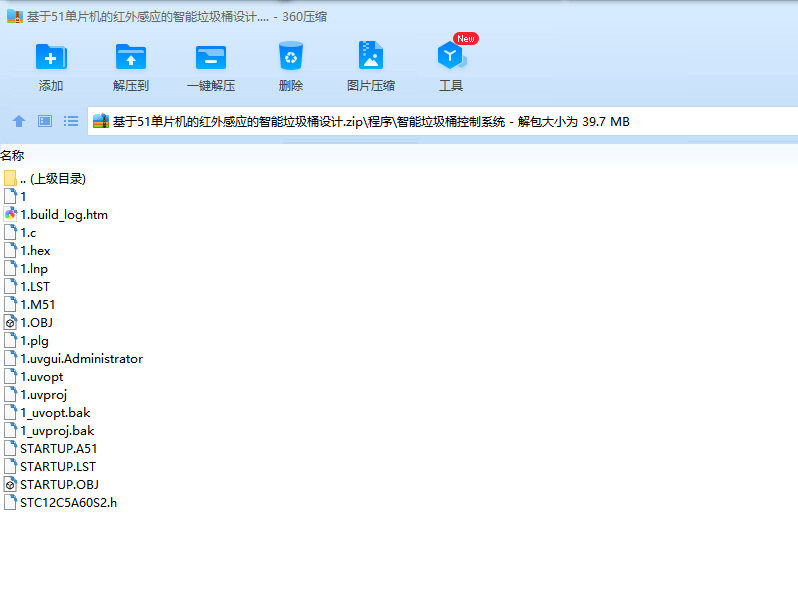Click the icon of the 1.OBJ file

tap(11, 323)
